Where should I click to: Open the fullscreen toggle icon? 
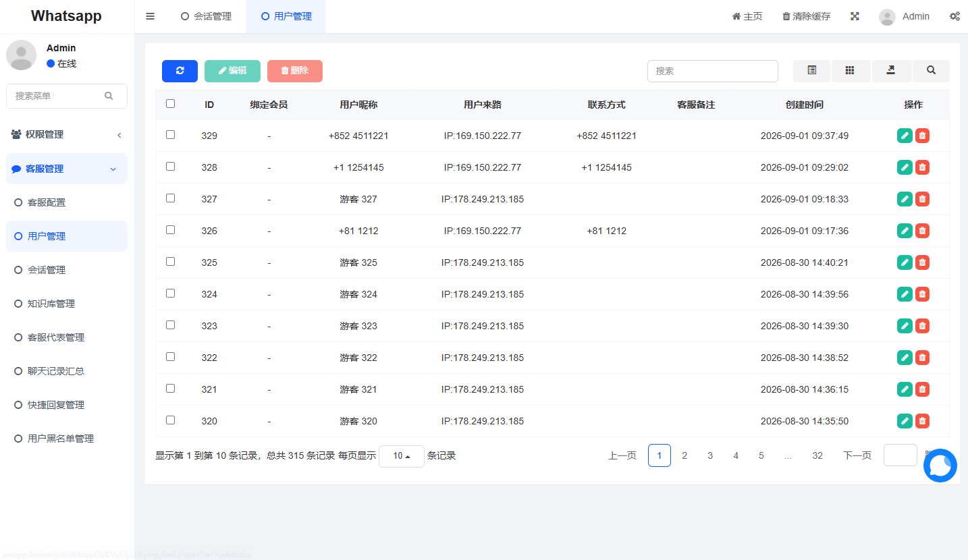coord(855,16)
